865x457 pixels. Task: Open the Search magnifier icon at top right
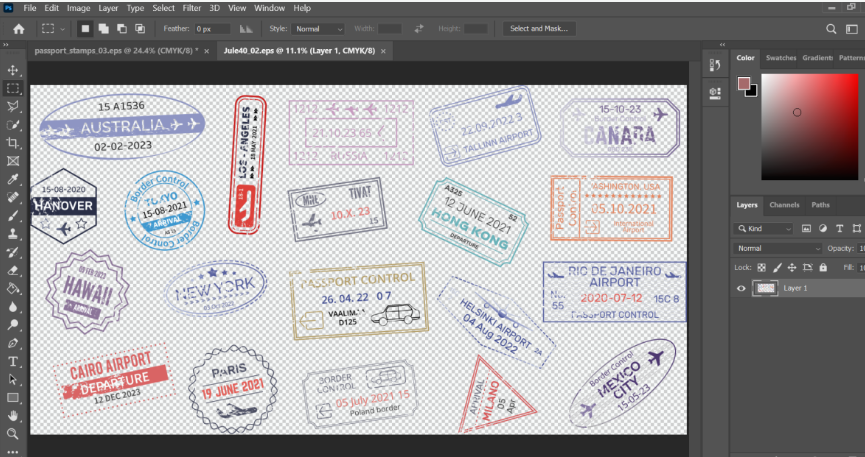pyautogui.click(x=831, y=29)
